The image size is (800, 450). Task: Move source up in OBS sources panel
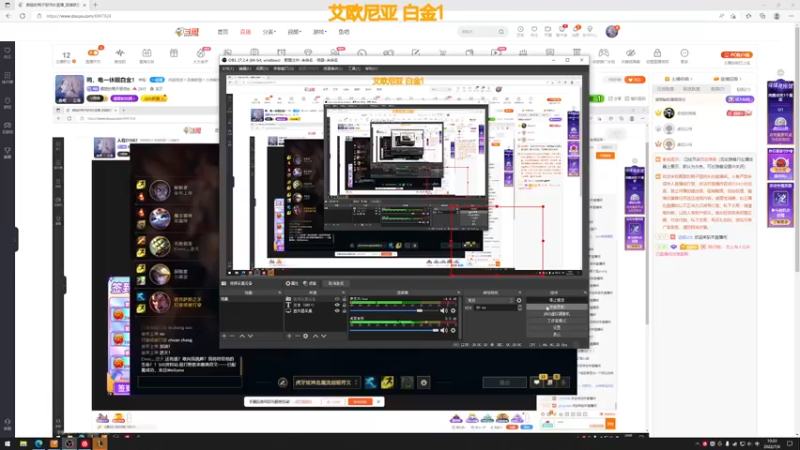[315, 336]
